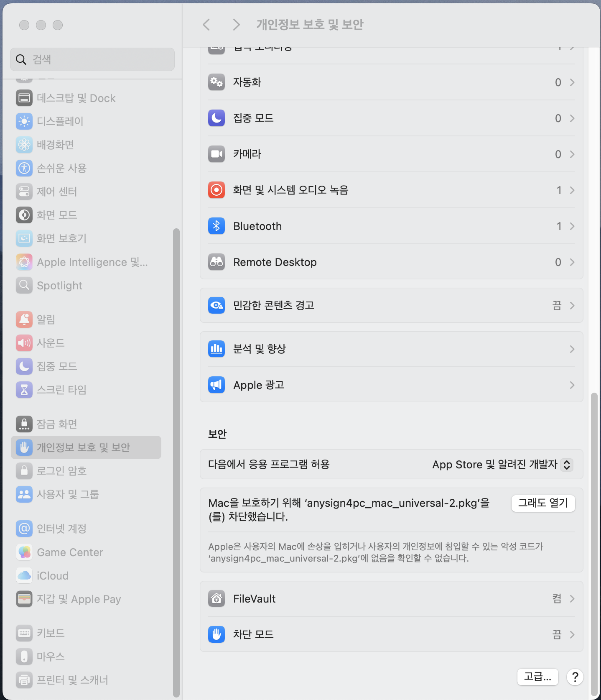Click 지갑 및 Apple Pay wallet icon
The width and height of the screenshot is (601, 700).
[24, 599]
